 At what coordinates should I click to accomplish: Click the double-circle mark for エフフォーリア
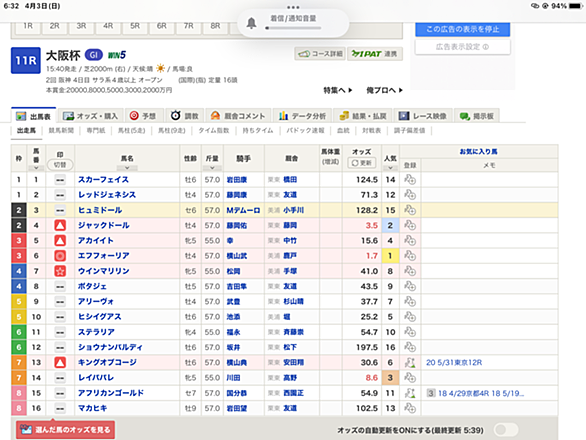click(60, 256)
